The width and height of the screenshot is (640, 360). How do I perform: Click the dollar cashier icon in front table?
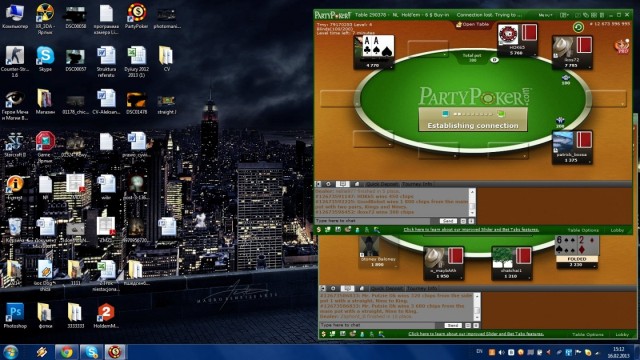pyautogui.click(x=319, y=230)
